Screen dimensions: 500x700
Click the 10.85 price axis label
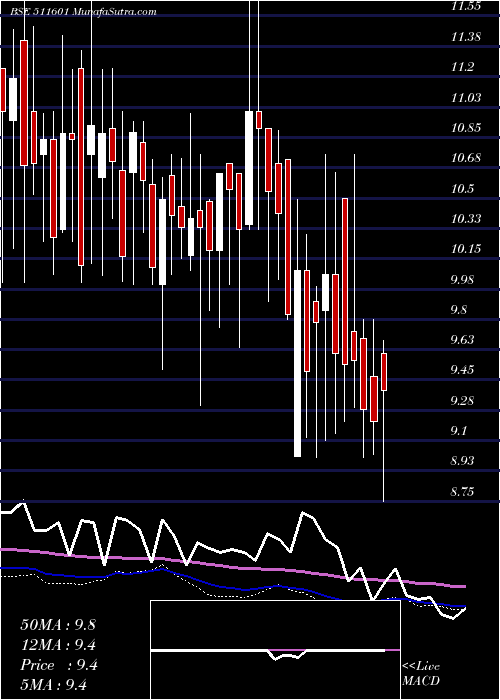466,128
